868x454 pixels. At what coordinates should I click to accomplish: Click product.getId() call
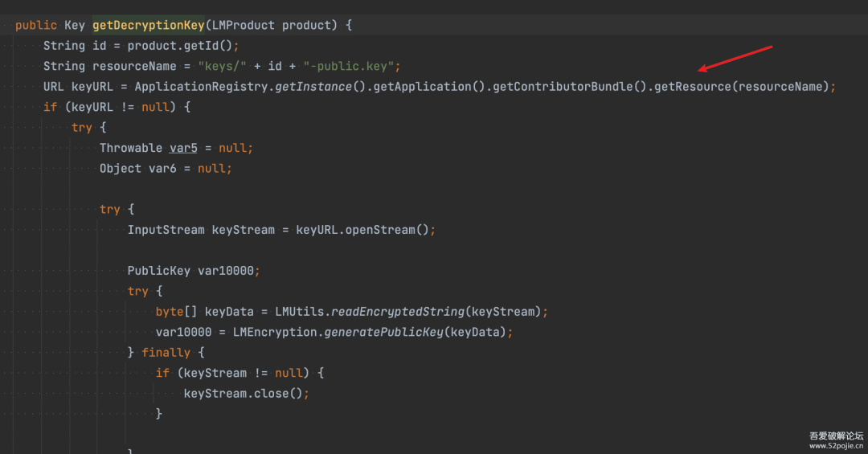[180, 46]
